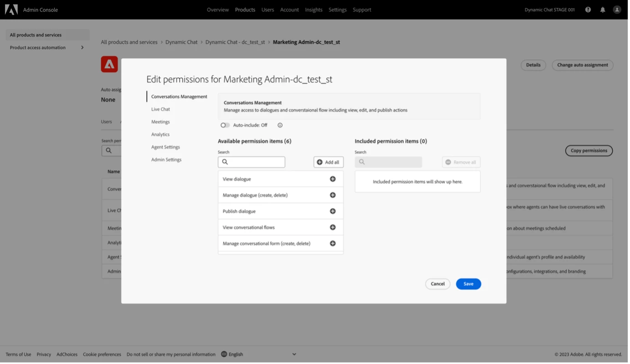The width and height of the screenshot is (630, 364).
Task: Click Dynamic Chat - dc_test_st breadcrumb
Action: click(236, 42)
